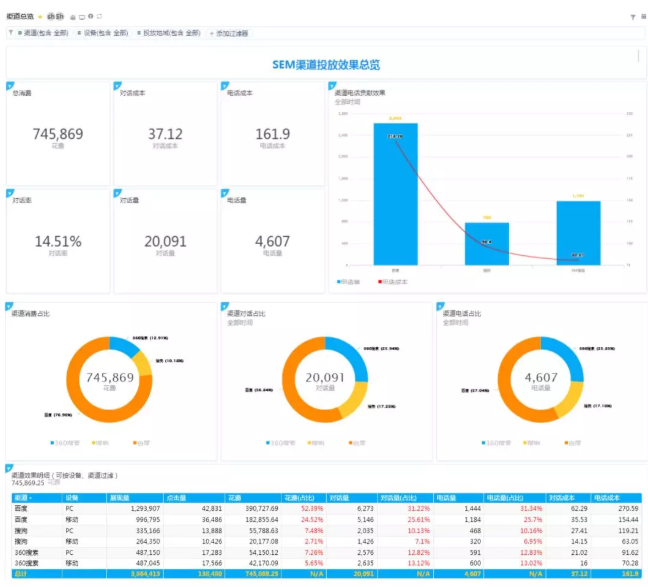Click the filter funnel icon in filter bar
The height and width of the screenshot is (587, 648).
pos(11,33)
